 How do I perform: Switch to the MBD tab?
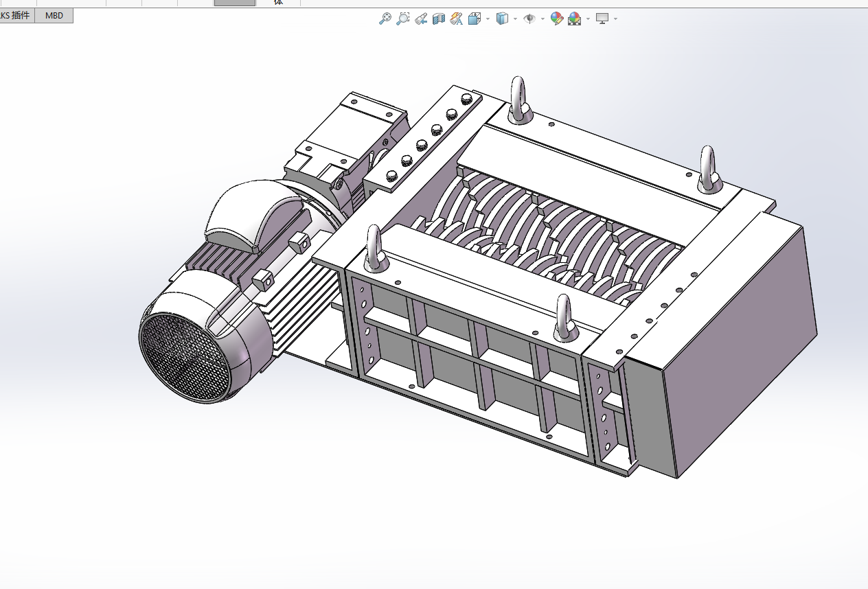(x=54, y=15)
